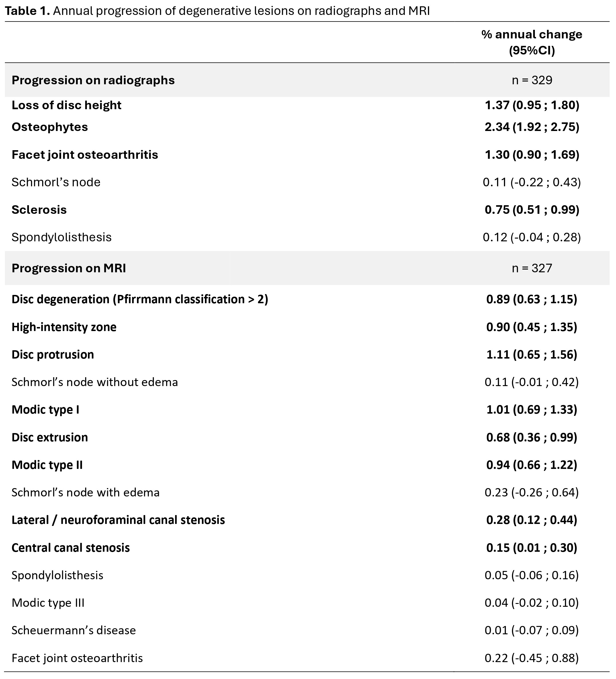
Task: Click the 'Schmorl's node without edema' label
Action: [x=95, y=382]
